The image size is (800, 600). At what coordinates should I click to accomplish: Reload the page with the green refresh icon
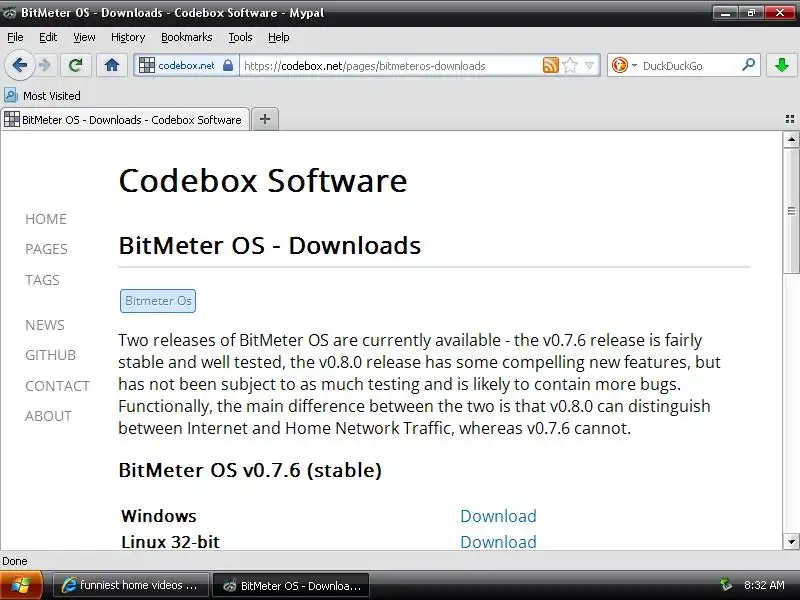click(76, 65)
